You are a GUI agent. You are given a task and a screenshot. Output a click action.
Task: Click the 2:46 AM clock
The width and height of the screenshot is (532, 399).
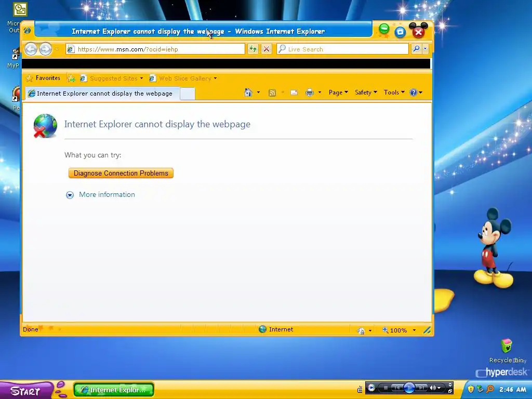coord(512,390)
